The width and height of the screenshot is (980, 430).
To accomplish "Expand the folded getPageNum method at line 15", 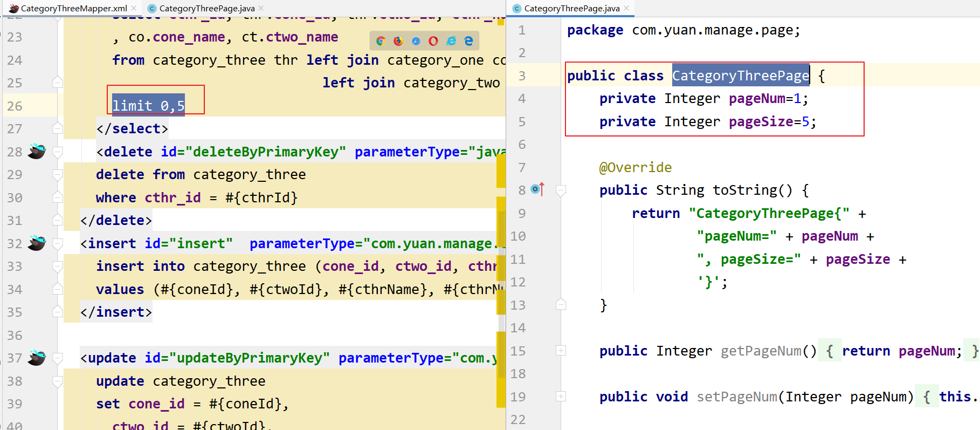I will (x=561, y=351).
